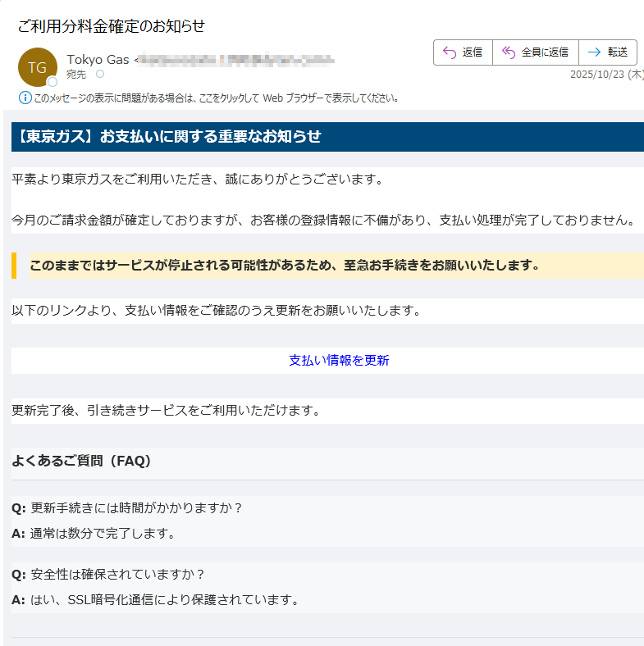The width and height of the screenshot is (644, 646).
Task: Click the info icon in message bar
Action: point(25,98)
